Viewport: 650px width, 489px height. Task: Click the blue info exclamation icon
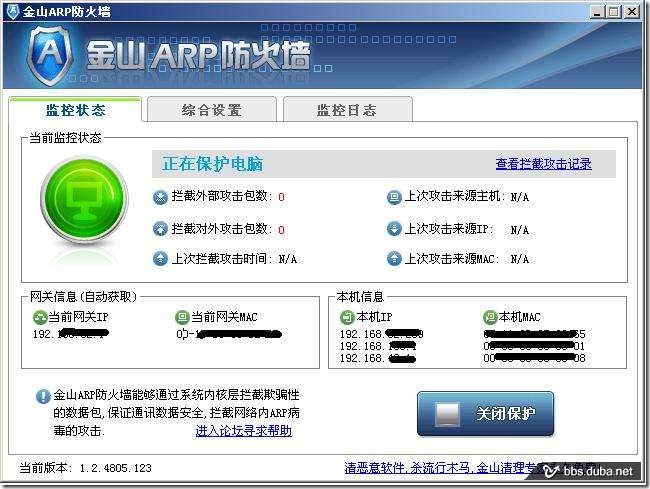43,396
